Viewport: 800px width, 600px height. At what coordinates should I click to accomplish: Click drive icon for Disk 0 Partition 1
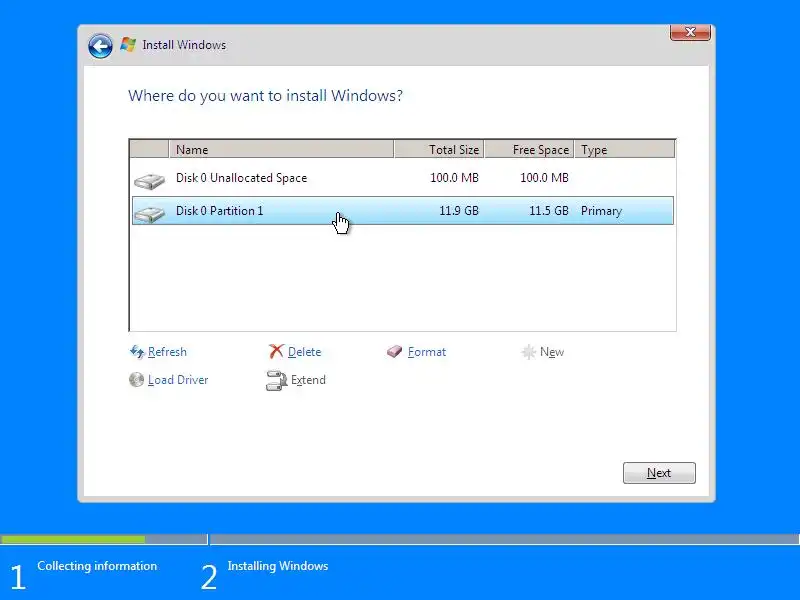click(149, 214)
